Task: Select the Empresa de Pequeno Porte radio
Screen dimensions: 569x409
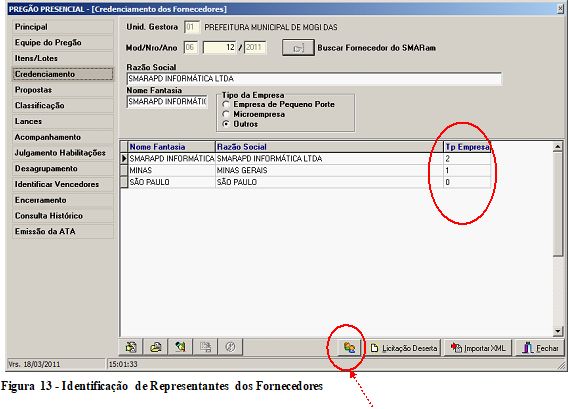Action: tap(226, 105)
